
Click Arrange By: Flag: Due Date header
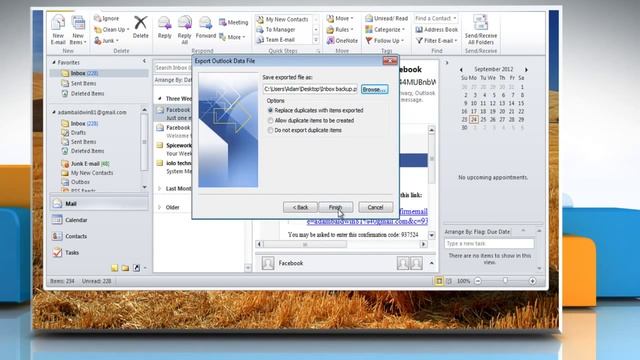tap(477, 232)
